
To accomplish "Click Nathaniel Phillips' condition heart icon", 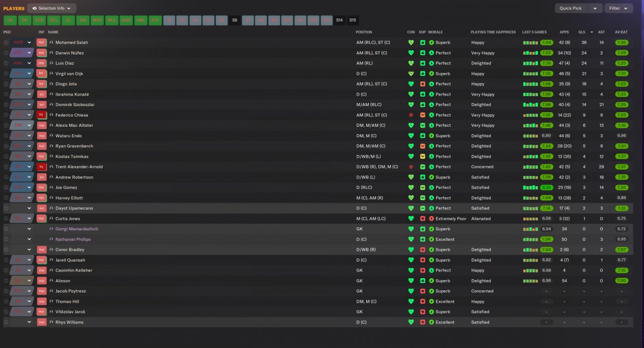I will 411,239.
